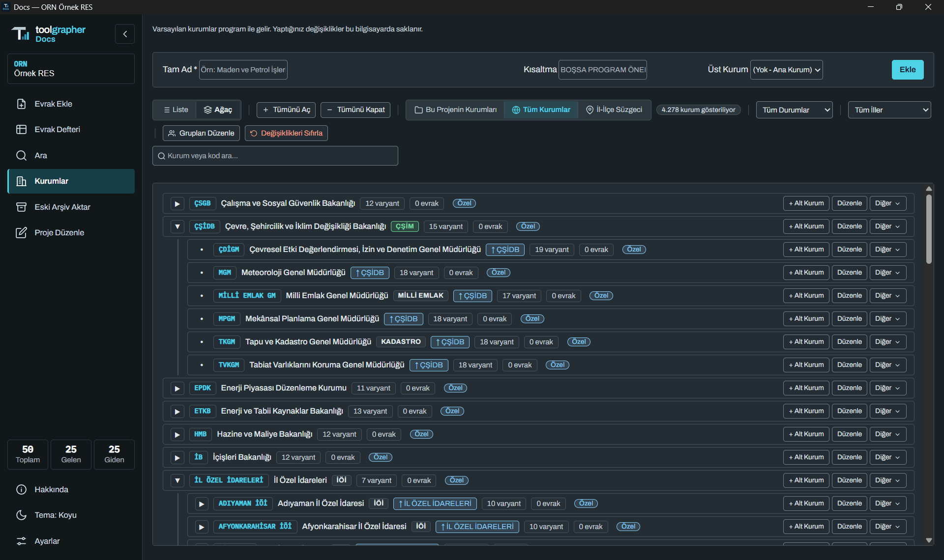Click Grupları Düzenle
Screen dimensions: 944x560
coord(201,133)
